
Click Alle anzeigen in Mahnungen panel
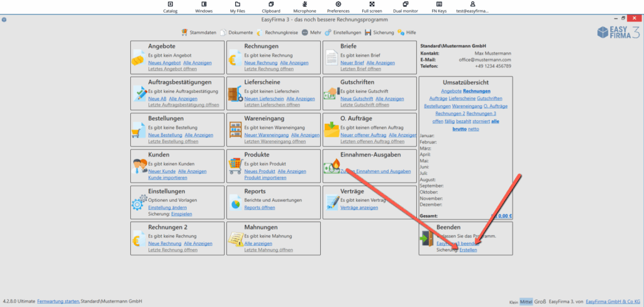(x=258, y=243)
